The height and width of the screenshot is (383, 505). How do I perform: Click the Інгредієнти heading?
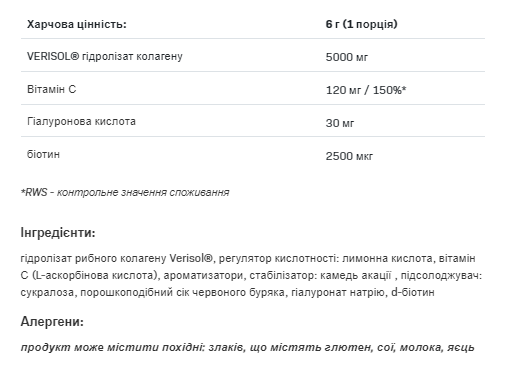(58, 233)
